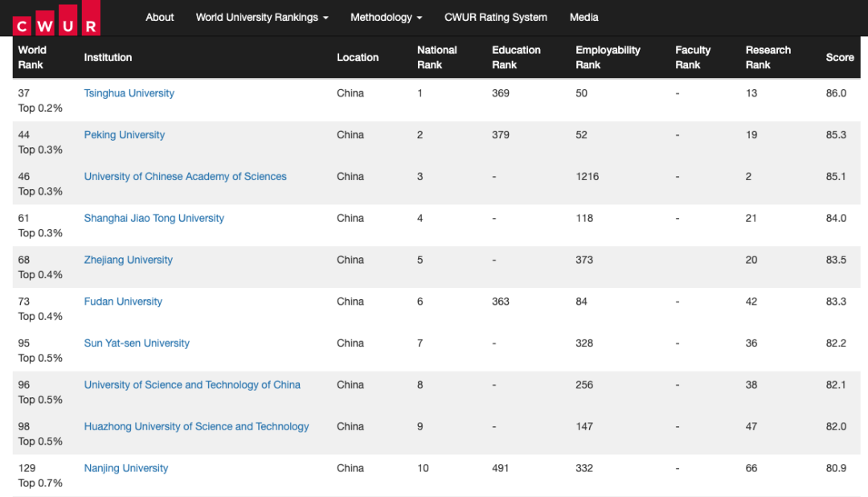Select Top 0.7% text
The height and width of the screenshot is (497, 868).
40,483
